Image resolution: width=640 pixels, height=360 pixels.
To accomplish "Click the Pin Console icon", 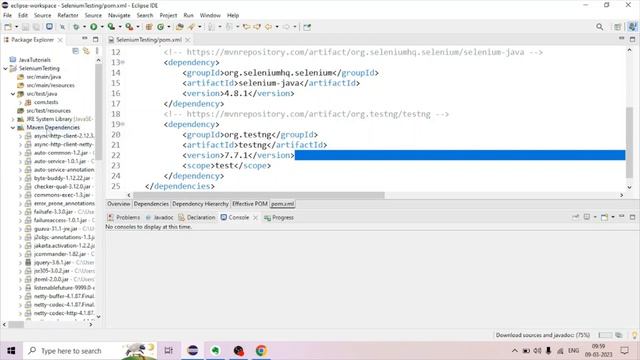I will pyautogui.click(x=576, y=217).
